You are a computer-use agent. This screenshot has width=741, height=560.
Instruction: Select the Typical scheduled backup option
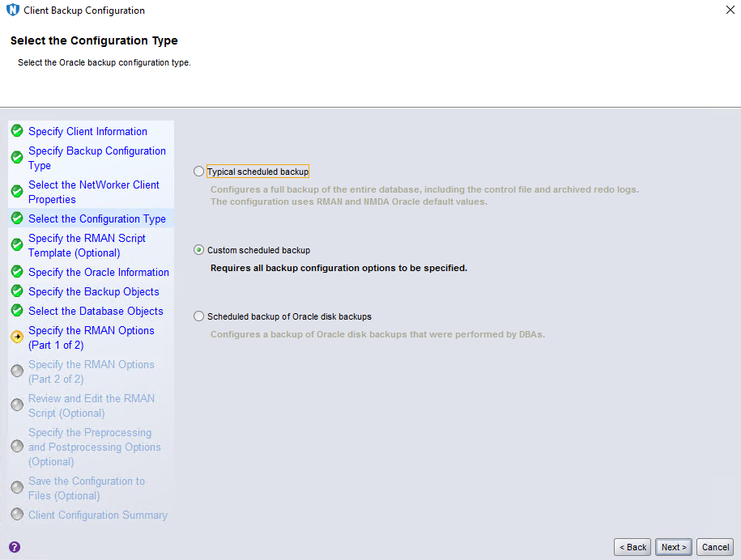tap(199, 172)
